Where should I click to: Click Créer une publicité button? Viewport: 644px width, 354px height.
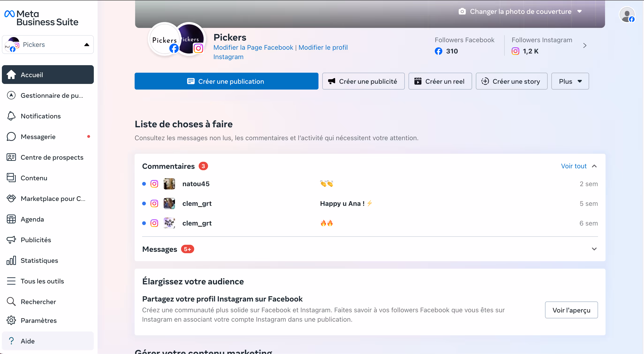(363, 81)
